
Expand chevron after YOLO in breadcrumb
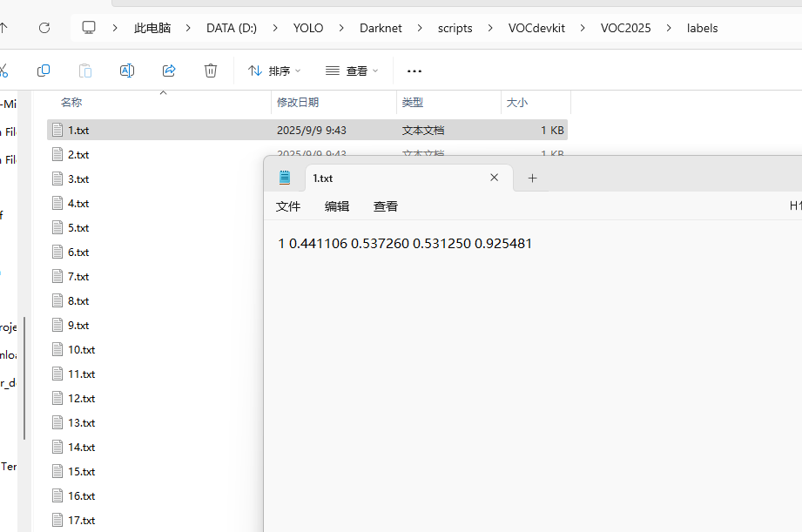point(341,28)
